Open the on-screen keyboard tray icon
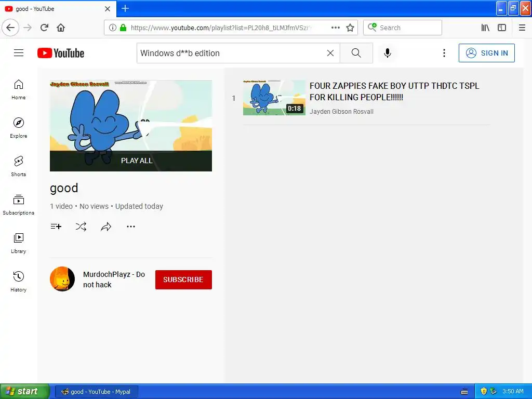 464,392
